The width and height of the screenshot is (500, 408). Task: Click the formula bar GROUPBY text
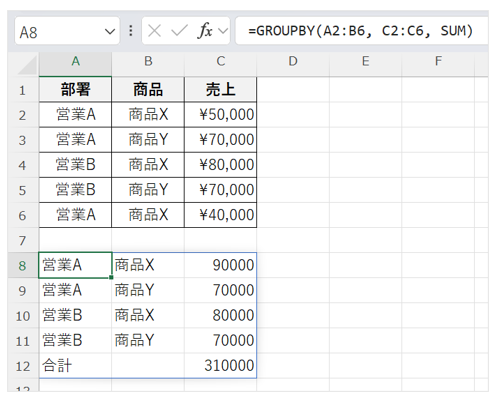(x=360, y=31)
